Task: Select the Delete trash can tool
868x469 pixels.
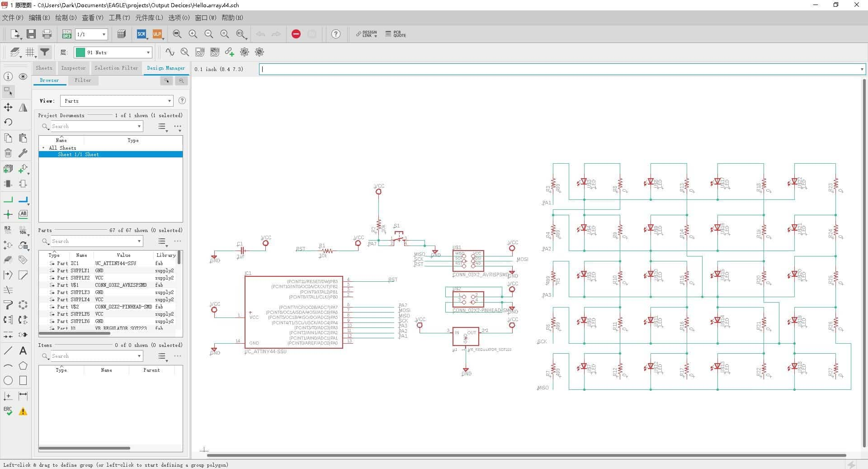Action: click(x=8, y=153)
